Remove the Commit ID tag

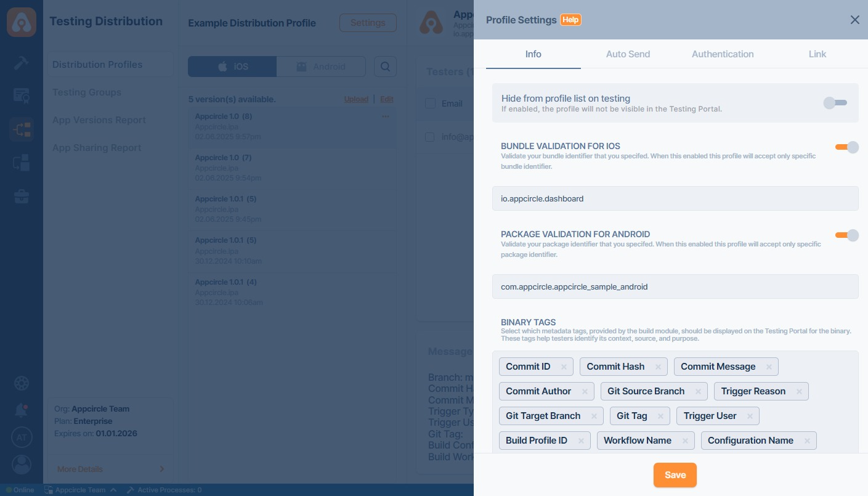(x=564, y=367)
